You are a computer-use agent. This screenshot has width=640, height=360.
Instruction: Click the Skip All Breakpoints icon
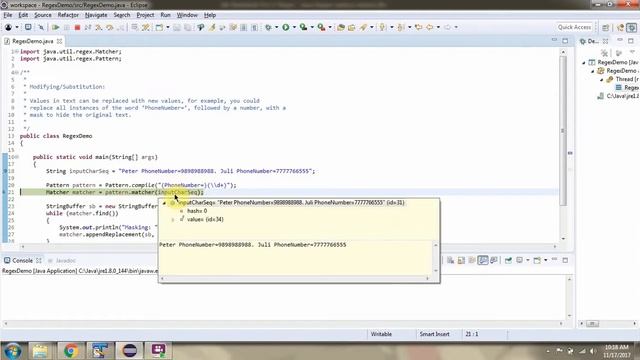[41, 27]
